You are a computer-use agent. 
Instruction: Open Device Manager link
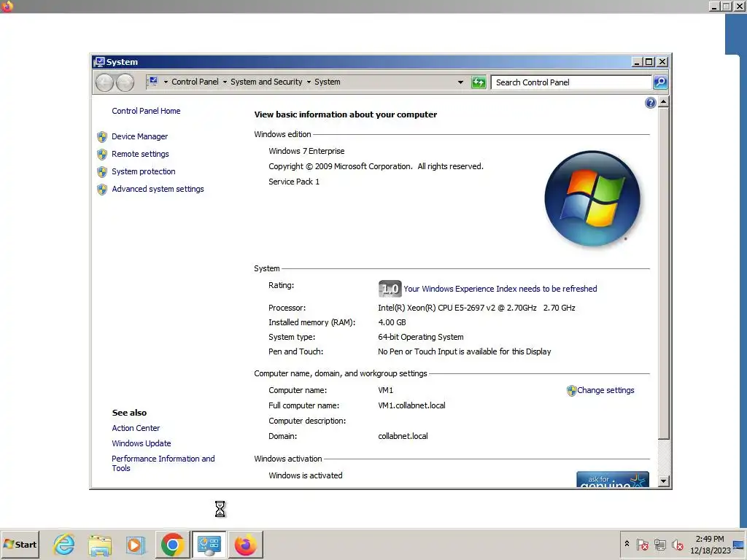click(139, 136)
